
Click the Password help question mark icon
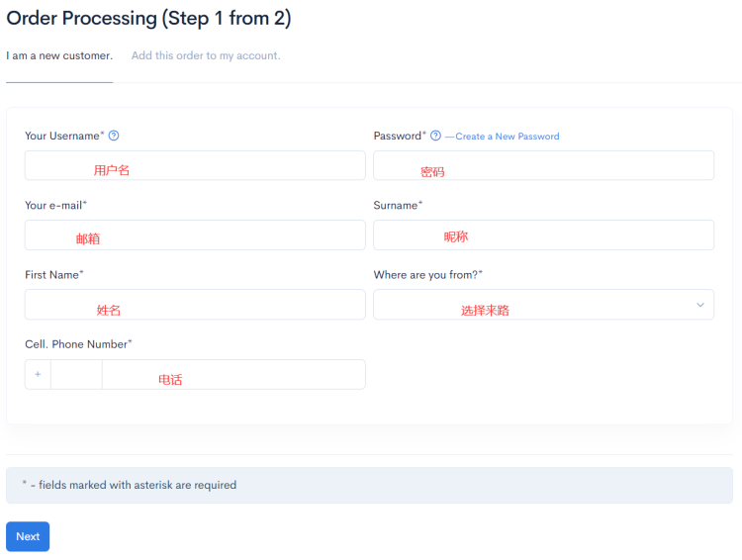435,136
